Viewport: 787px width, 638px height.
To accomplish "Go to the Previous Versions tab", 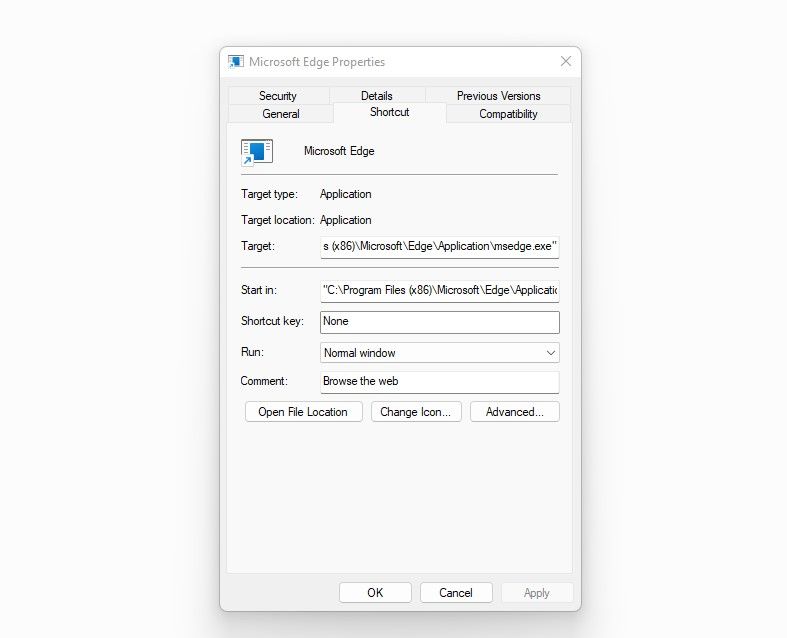I will (498, 95).
